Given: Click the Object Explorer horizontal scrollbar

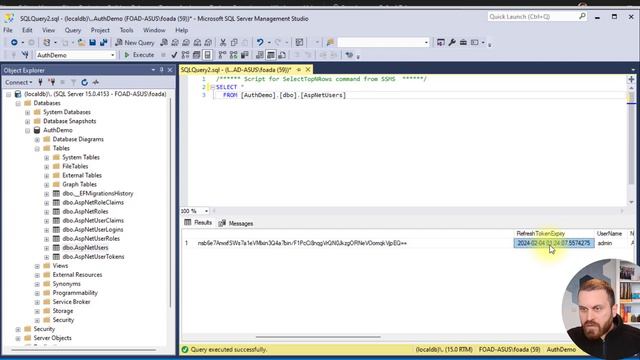Looking at the screenshot, I should click(84, 350).
